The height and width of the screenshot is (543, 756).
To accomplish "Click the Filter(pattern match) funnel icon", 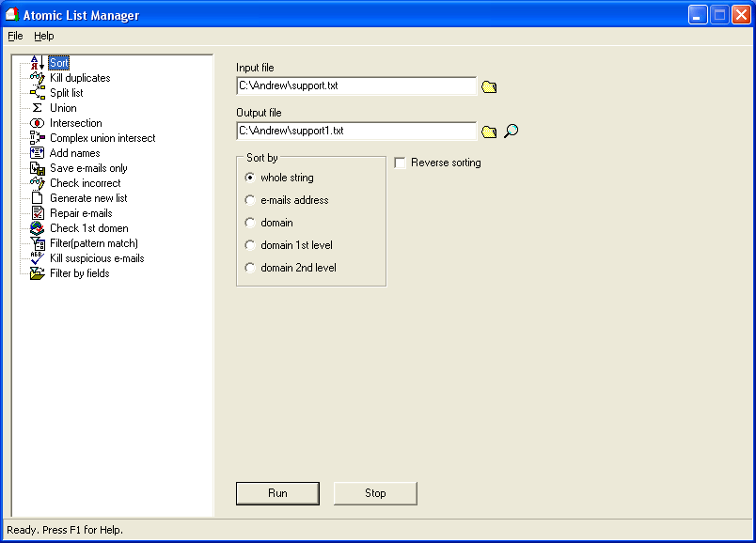I will point(37,243).
